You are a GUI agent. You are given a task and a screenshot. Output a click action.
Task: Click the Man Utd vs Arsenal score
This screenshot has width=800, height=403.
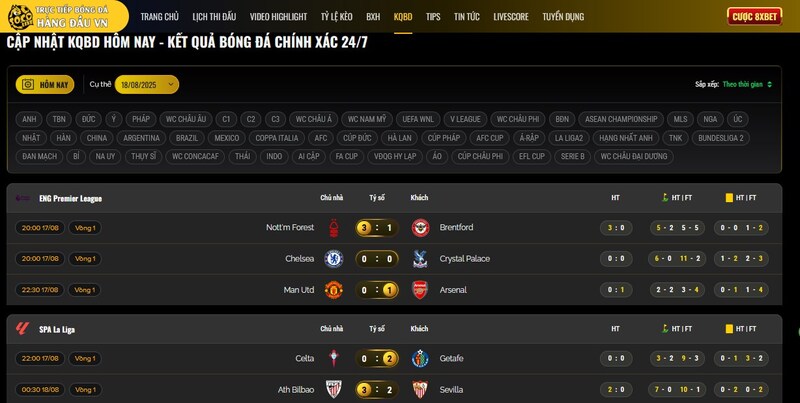[x=377, y=290]
